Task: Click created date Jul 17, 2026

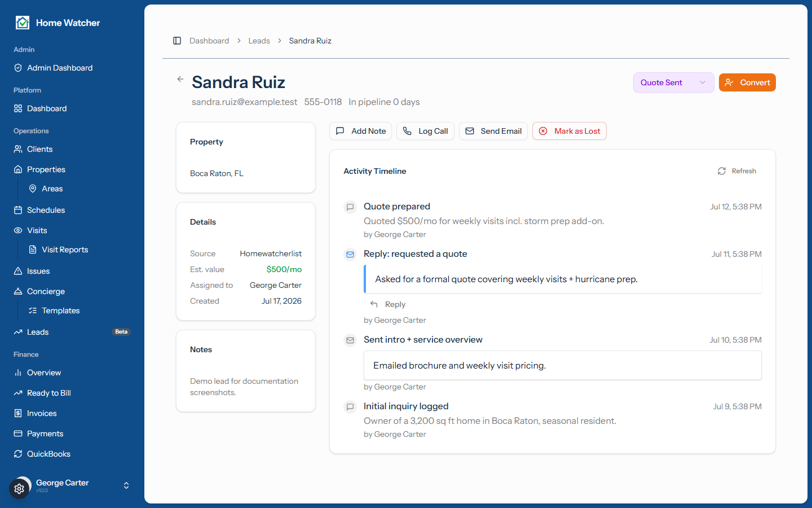Action: [281, 301]
